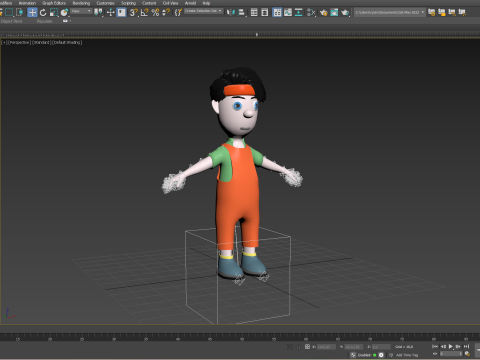The height and width of the screenshot is (360, 480).
Task: Open the Customize menu
Action: 105,3
